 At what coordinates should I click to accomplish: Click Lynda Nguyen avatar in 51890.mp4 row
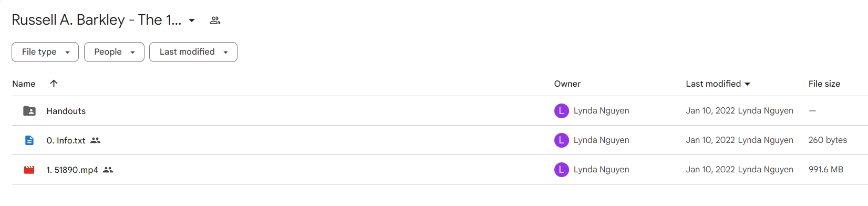pyautogui.click(x=562, y=170)
